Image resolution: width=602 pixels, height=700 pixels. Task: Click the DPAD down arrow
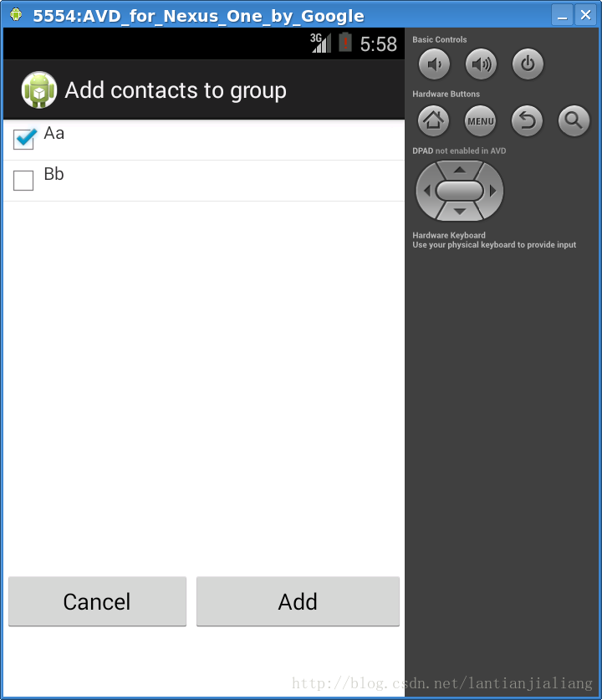460,211
